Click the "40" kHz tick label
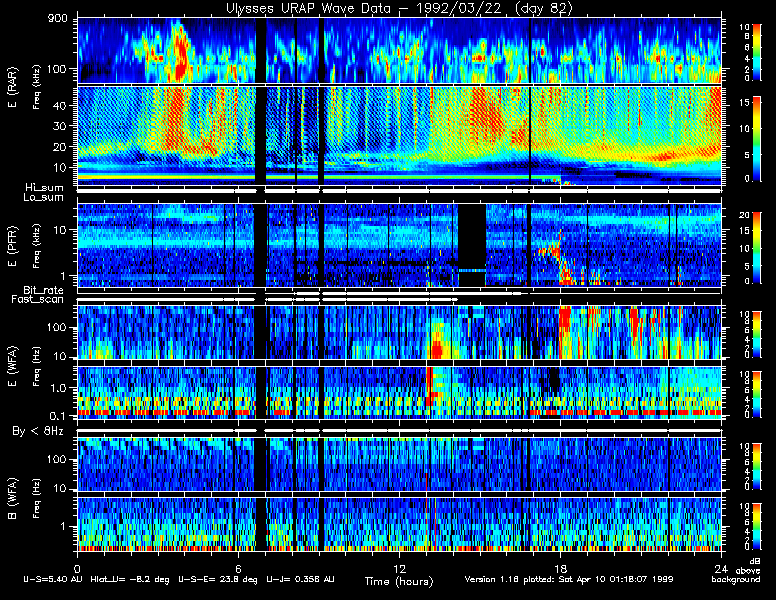Viewport: 776px width, 600px height. [x=60, y=105]
